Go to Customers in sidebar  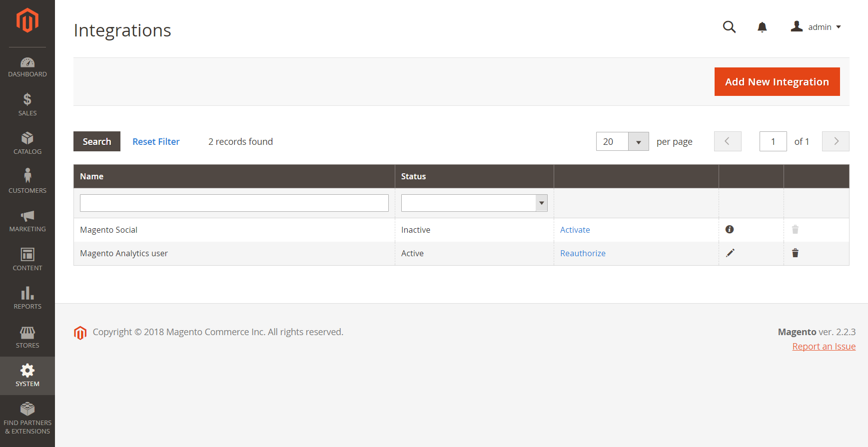coord(27,182)
